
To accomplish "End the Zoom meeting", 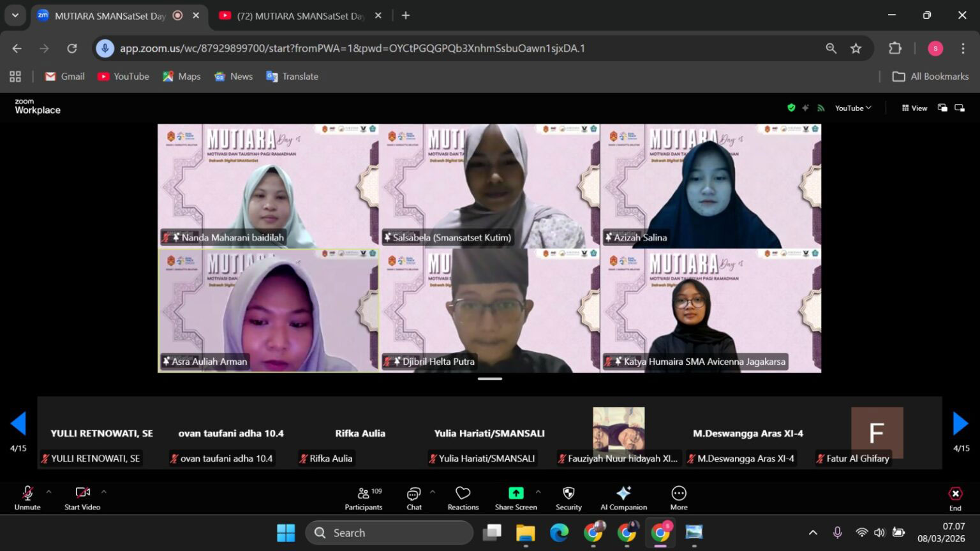I will point(954,497).
